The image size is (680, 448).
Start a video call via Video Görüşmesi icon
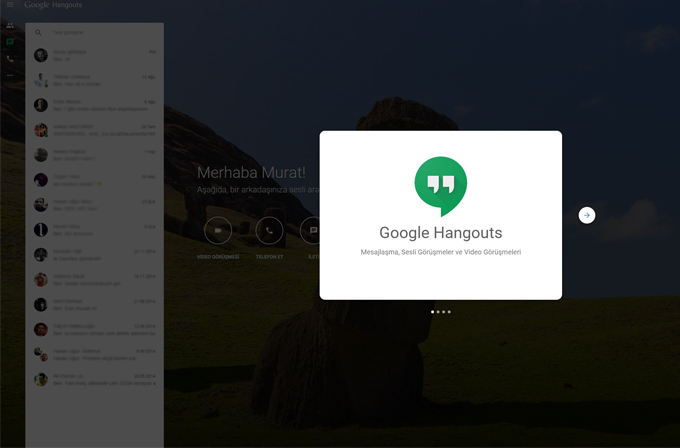(x=218, y=230)
